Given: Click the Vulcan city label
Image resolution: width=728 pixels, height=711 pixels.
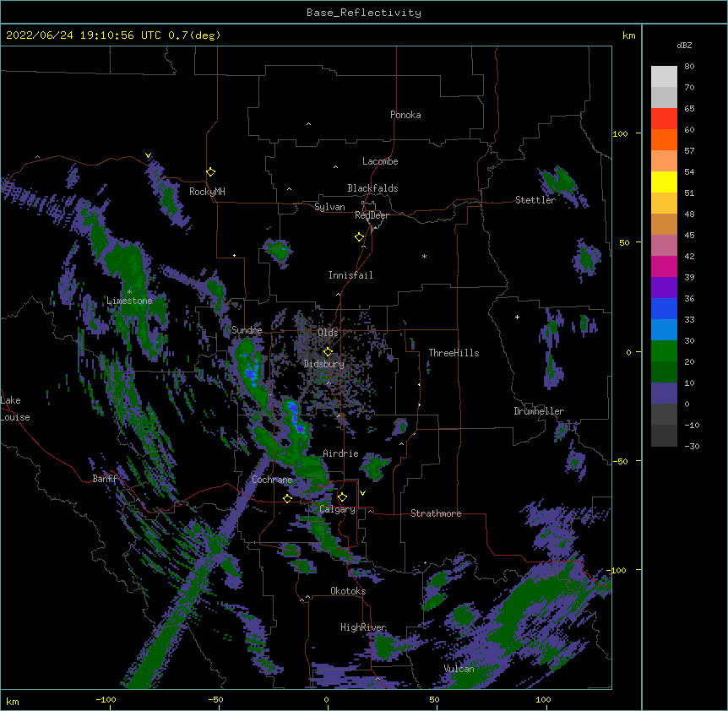Looking at the screenshot, I should pos(459,669).
